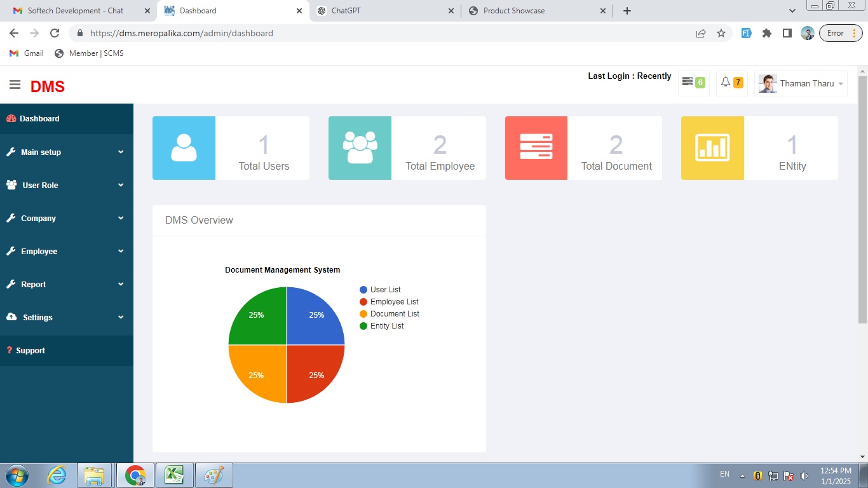Click the blue Total Users icon tile
Viewport: 868px width, 488px height.
(184, 148)
